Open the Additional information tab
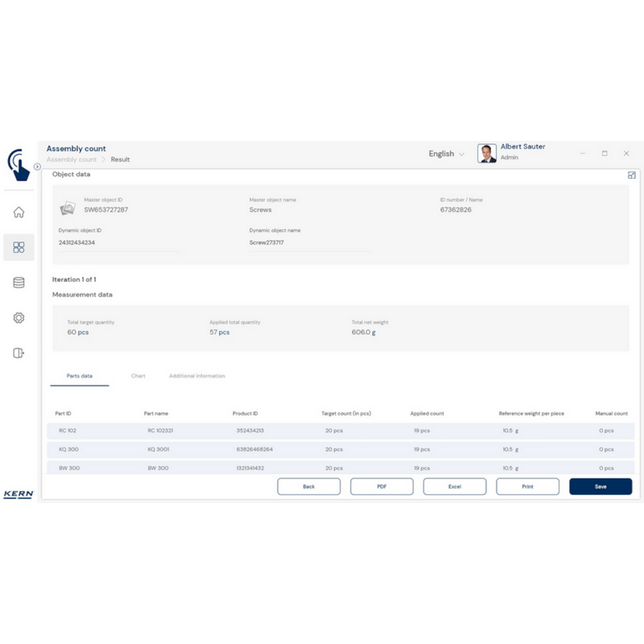 tap(197, 376)
